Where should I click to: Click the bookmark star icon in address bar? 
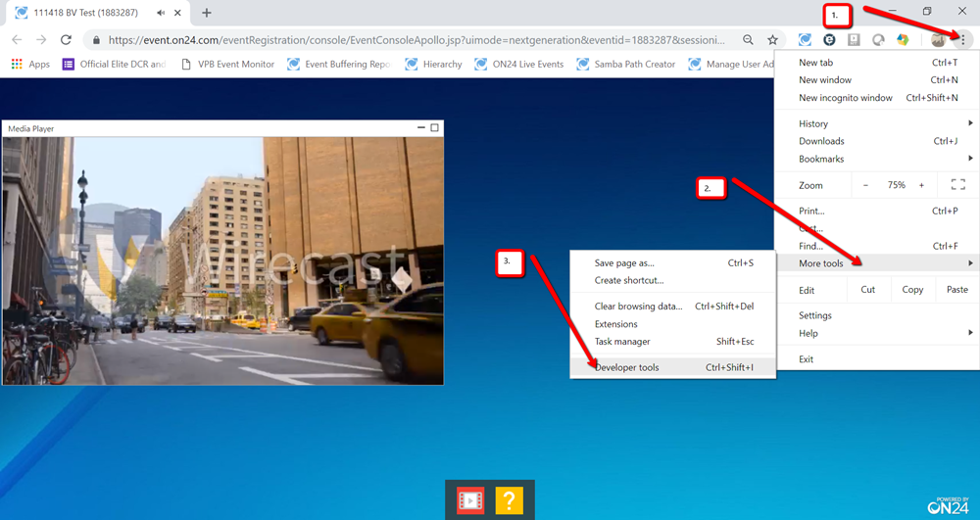tap(772, 40)
